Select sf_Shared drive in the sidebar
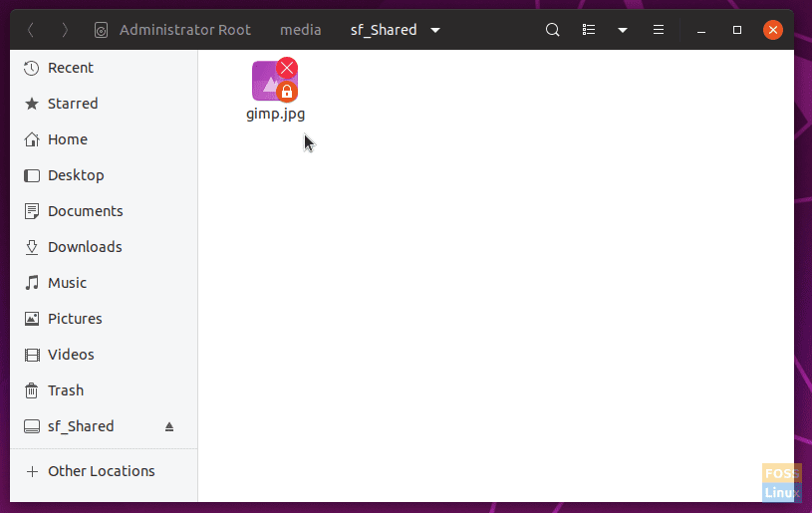 tap(104, 426)
